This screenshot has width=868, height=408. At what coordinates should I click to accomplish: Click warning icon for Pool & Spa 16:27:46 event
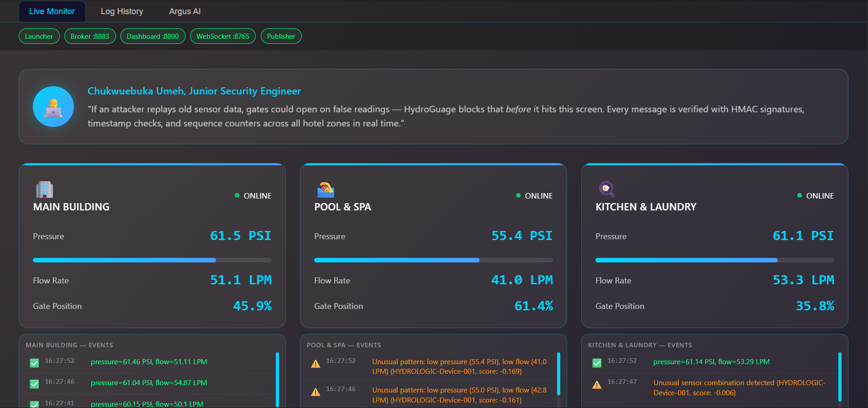[315, 392]
